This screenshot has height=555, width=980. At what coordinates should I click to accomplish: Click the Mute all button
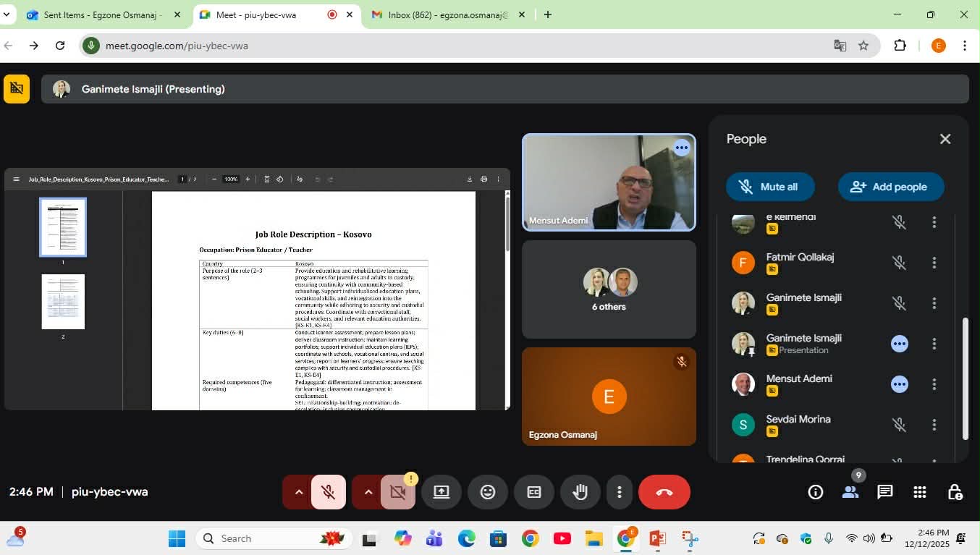[x=769, y=187]
